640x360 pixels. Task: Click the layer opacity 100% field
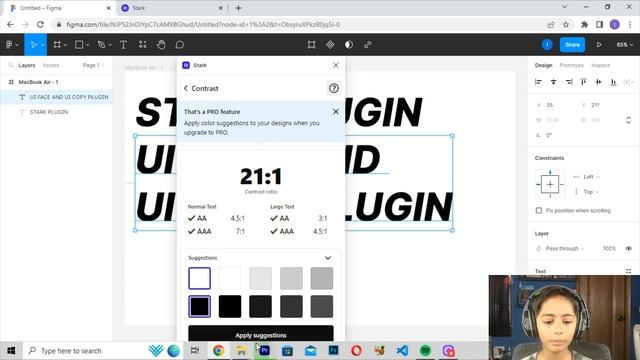coord(609,248)
